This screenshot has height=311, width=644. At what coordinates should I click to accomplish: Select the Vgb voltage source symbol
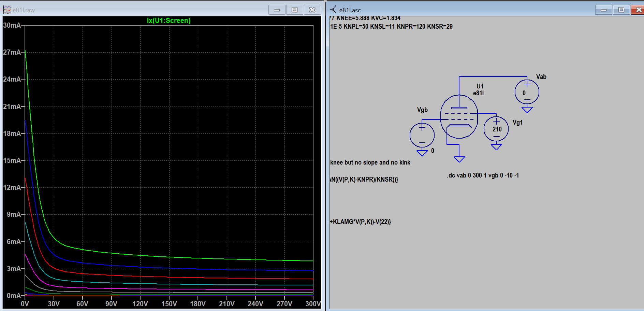coord(422,135)
